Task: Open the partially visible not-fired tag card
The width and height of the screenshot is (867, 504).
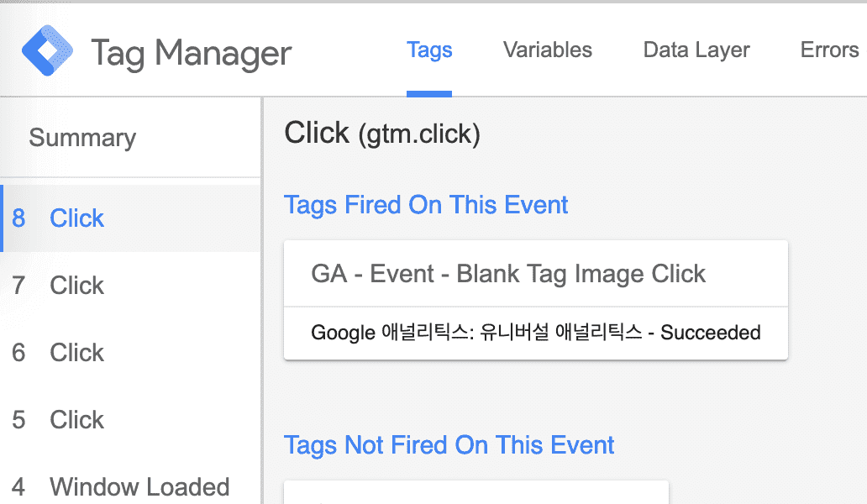Action: 476,493
